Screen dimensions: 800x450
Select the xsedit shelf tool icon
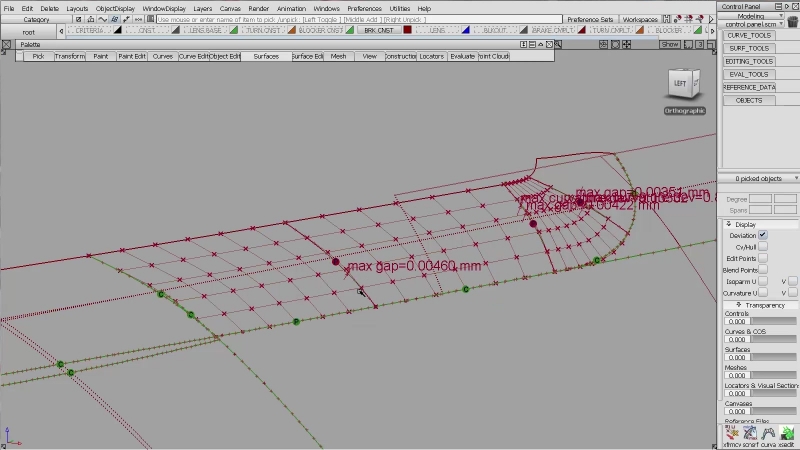pyautogui.click(x=787, y=433)
